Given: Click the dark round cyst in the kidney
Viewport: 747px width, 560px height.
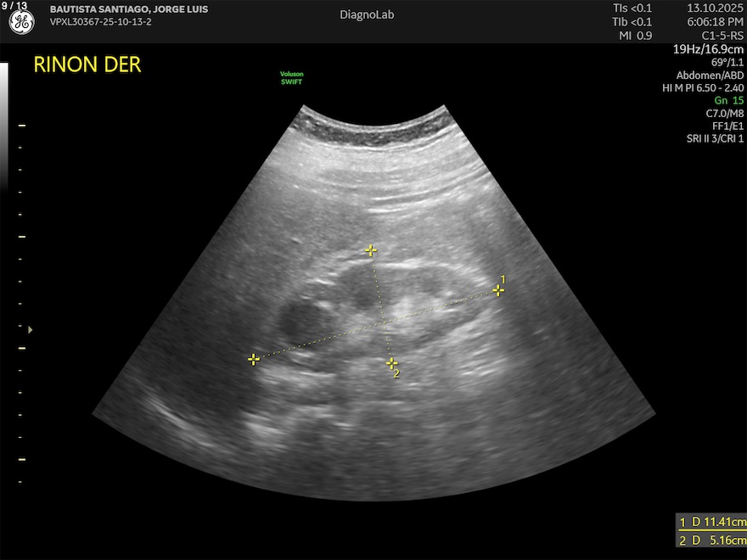Looking at the screenshot, I should tap(300, 321).
